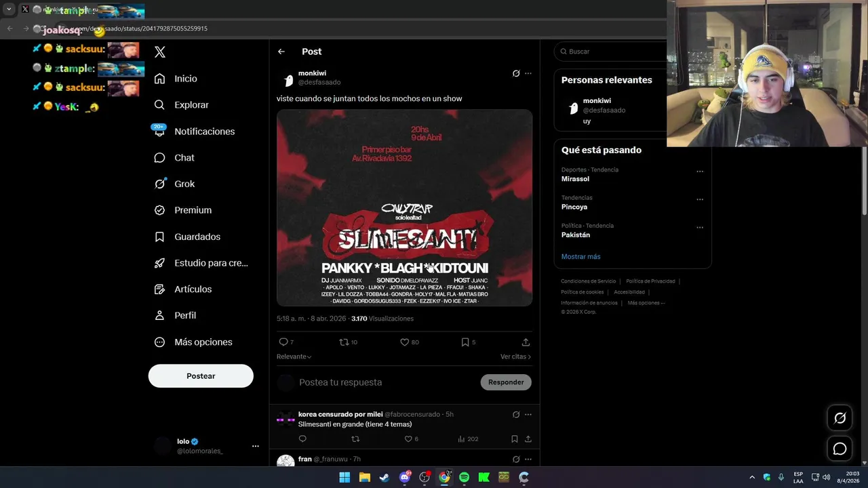Open Chat from the sidebar
868x488 pixels.
pos(174,157)
